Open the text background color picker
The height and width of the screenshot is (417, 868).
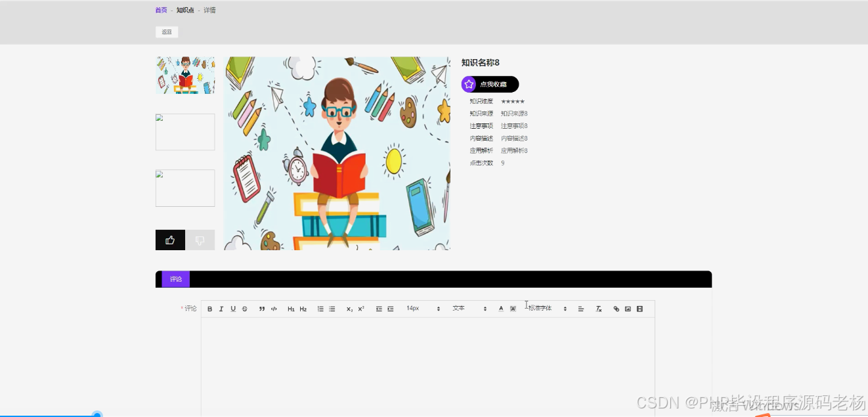513,309
